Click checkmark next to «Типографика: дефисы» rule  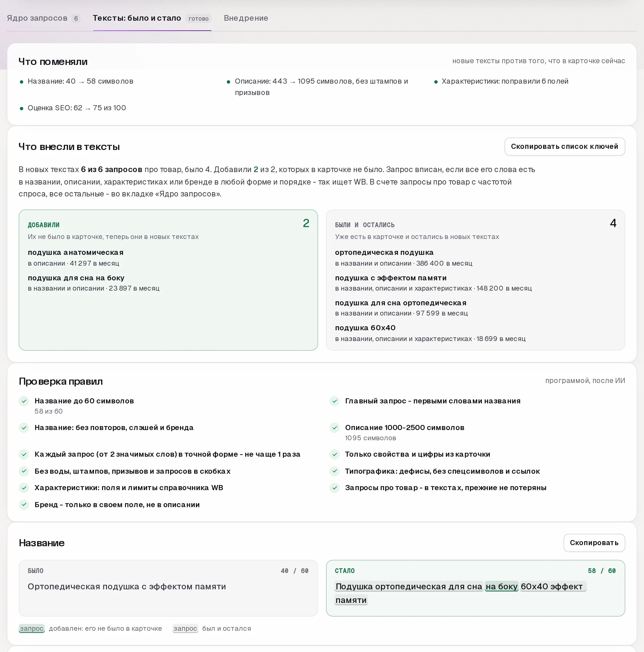click(334, 471)
